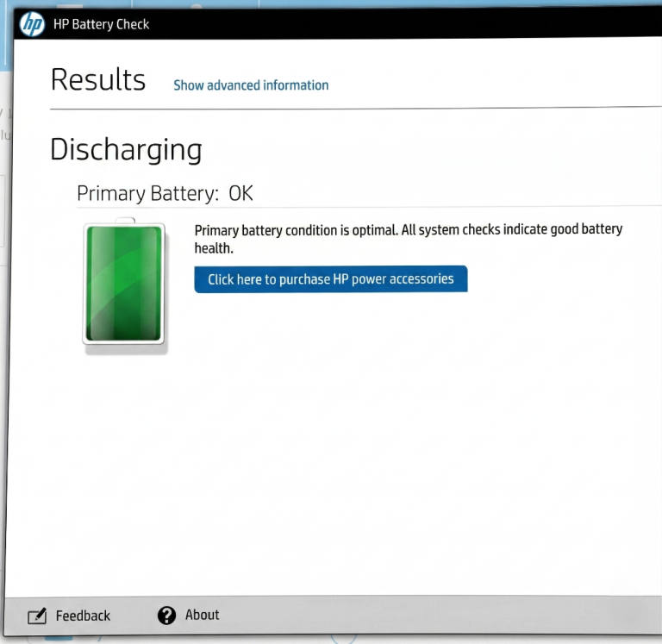Click the Feedback label in footer

[83, 616]
